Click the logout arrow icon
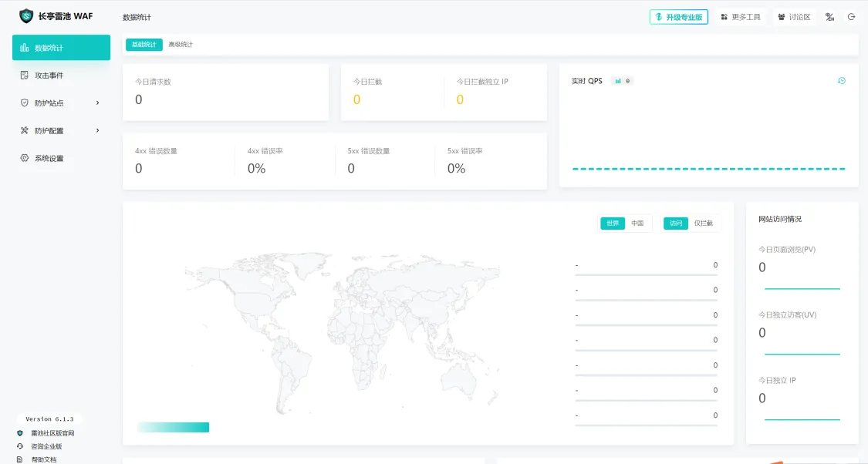The image size is (868, 464). 852,17
